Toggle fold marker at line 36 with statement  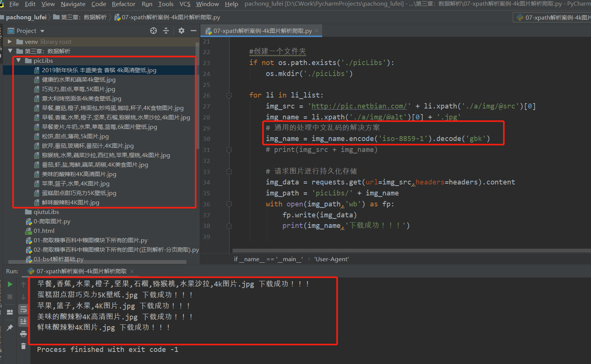[229, 204]
